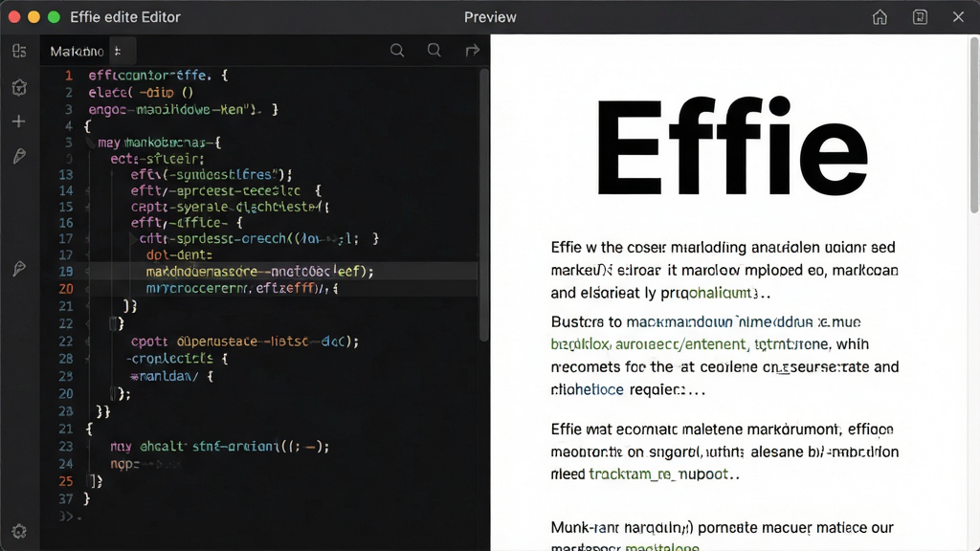Click line 13 eft\(-sgndesstlfres code
The height and width of the screenshot is (551, 980).
[x=212, y=174]
